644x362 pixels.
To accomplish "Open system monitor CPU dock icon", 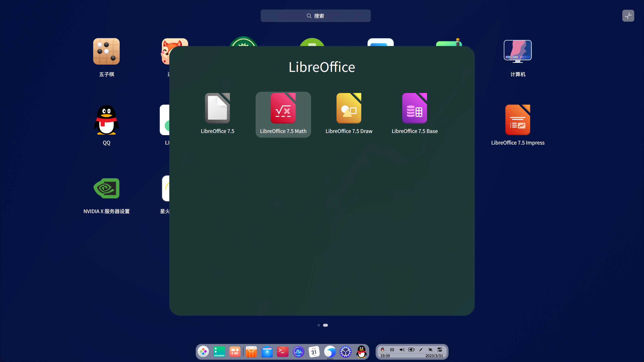I will [x=298, y=352].
